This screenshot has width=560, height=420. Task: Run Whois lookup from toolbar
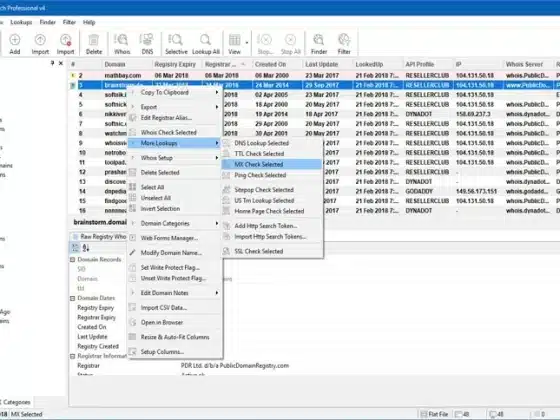point(122,44)
